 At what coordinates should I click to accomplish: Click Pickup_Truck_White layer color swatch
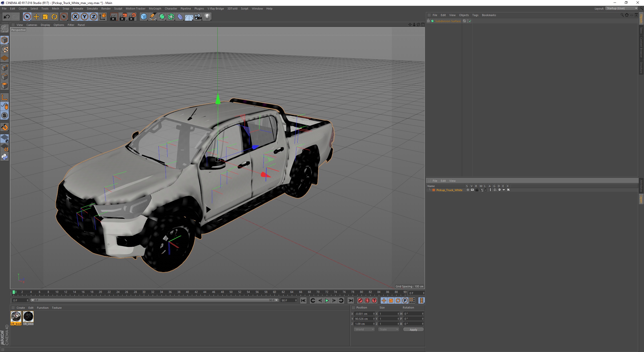[434, 190]
